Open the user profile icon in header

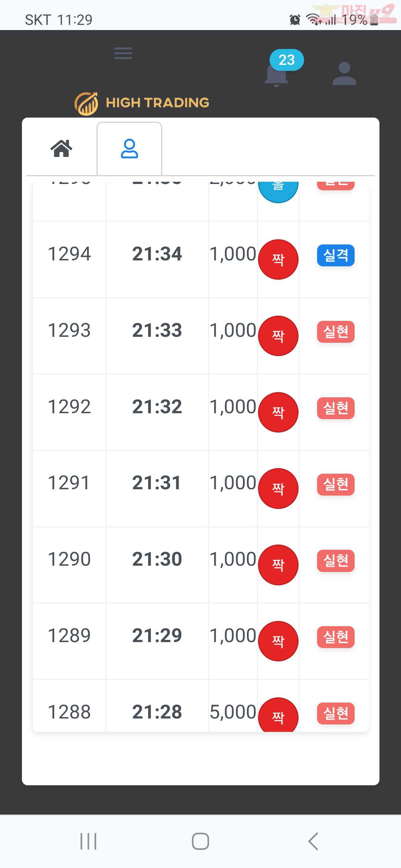click(344, 73)
